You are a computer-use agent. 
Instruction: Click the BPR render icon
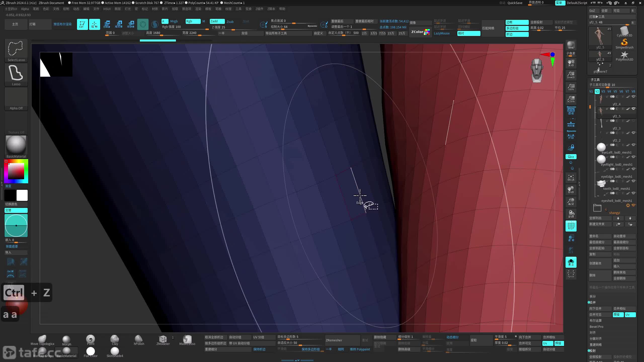pyautogui.click(x=571, y=45)
